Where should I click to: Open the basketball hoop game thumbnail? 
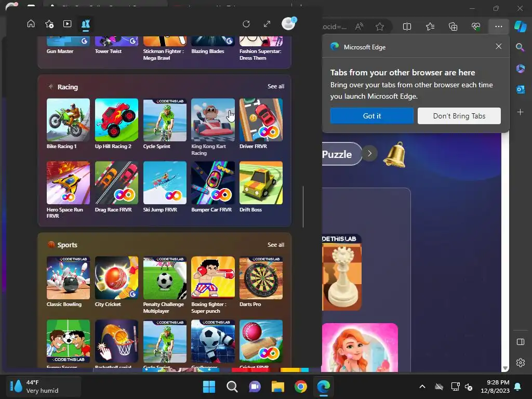click(116, 341)
